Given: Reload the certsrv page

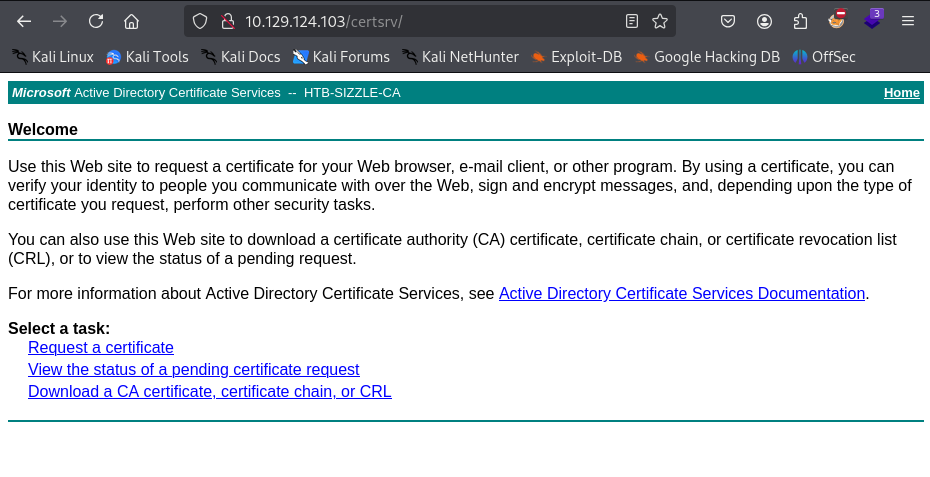Looking at the screenshot, I should coord(96,21).
